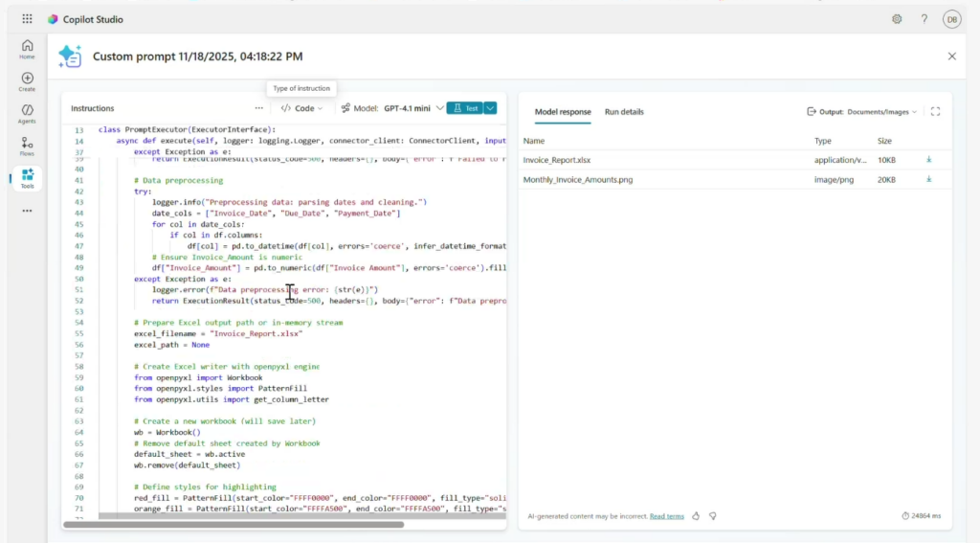Open the app launcher waffle icon

[27, 19]
